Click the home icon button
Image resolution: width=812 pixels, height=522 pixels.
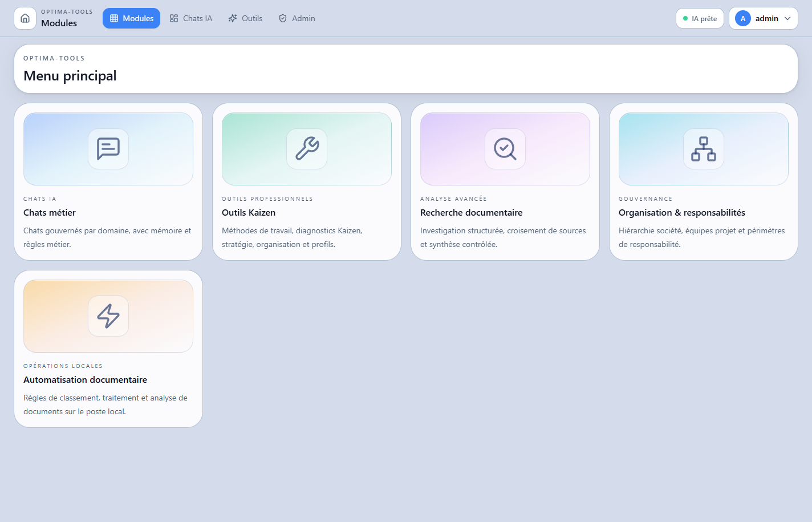pos(25,18)
